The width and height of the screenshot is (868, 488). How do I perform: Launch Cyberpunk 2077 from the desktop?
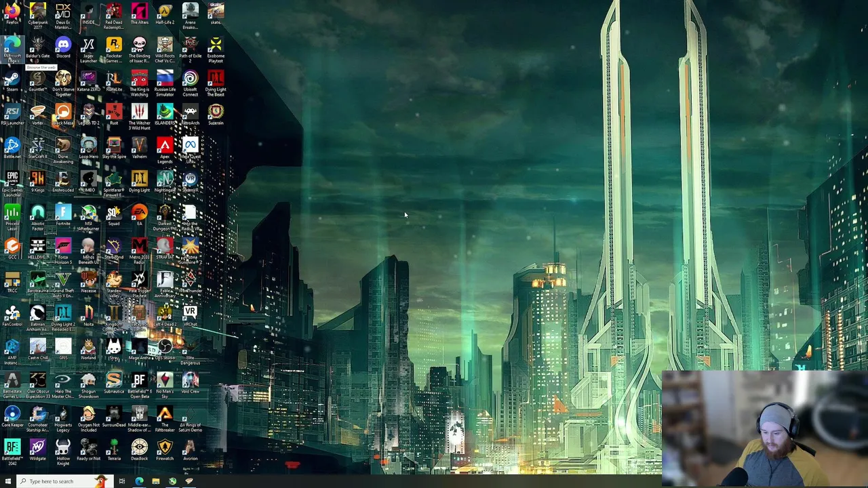[37, 15]
